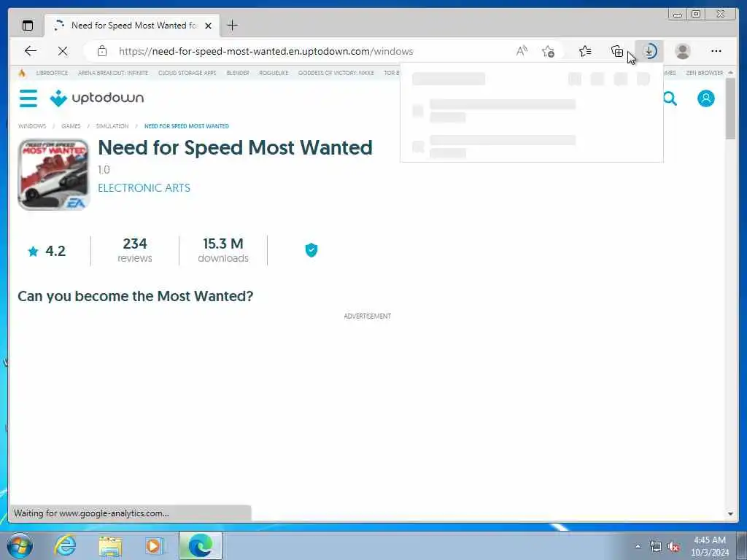747x560 pixels.
Task: Switch to the Microsoft Edge taskbar button
Action: (200, 545)
